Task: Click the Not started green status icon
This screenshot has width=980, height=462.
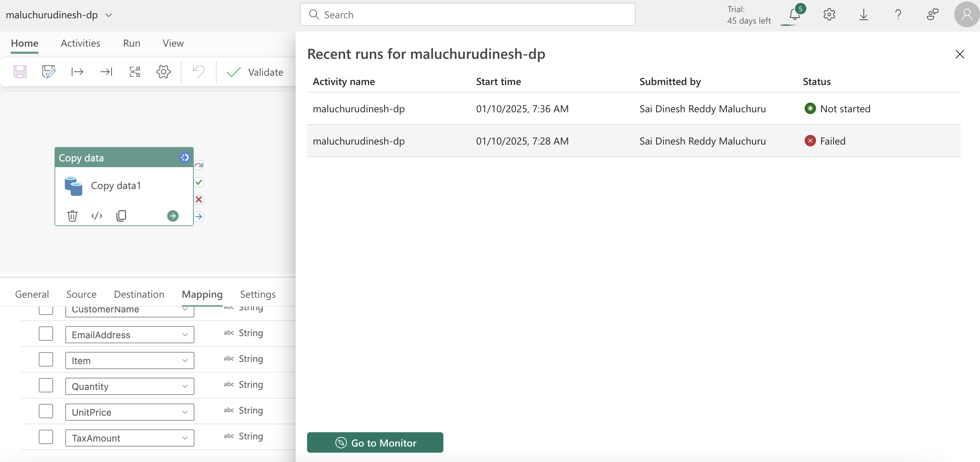Action: coord(810,108)
